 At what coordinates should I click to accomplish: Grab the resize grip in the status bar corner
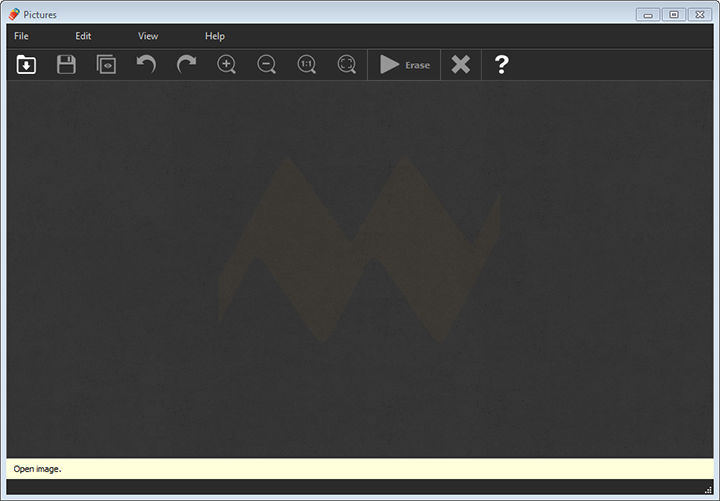pos(708,490)
